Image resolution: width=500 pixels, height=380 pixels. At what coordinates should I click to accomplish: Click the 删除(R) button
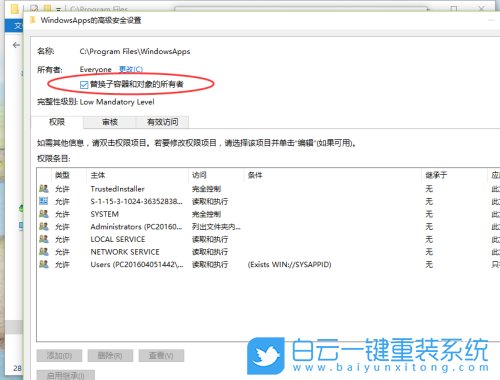tap(110, 356)
